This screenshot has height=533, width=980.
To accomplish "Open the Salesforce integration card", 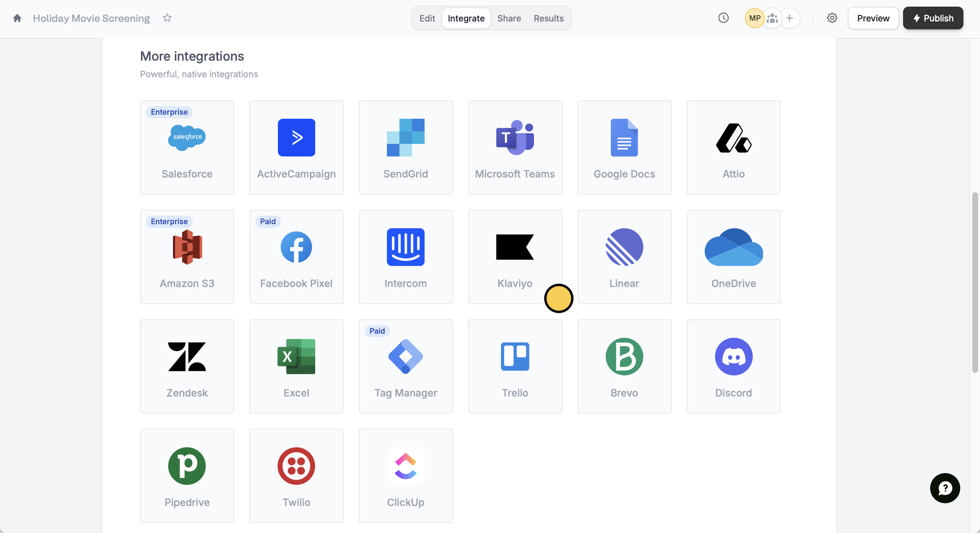I will point(187,147).
